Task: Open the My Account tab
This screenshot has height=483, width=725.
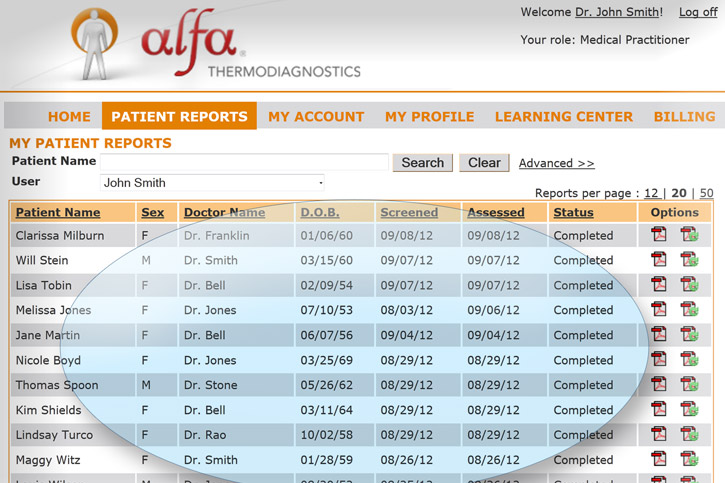Action: pyautogui.click(x=316, y=116)
